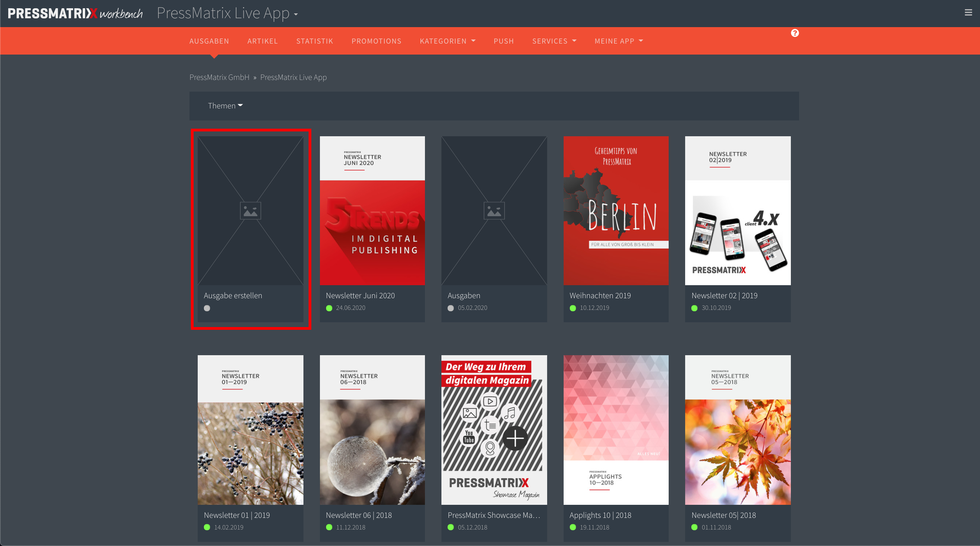This screenshot has height=546, width=980.
Task: Open the Newsletter 02 | 2019 title link
Action: tap(724, 295)
